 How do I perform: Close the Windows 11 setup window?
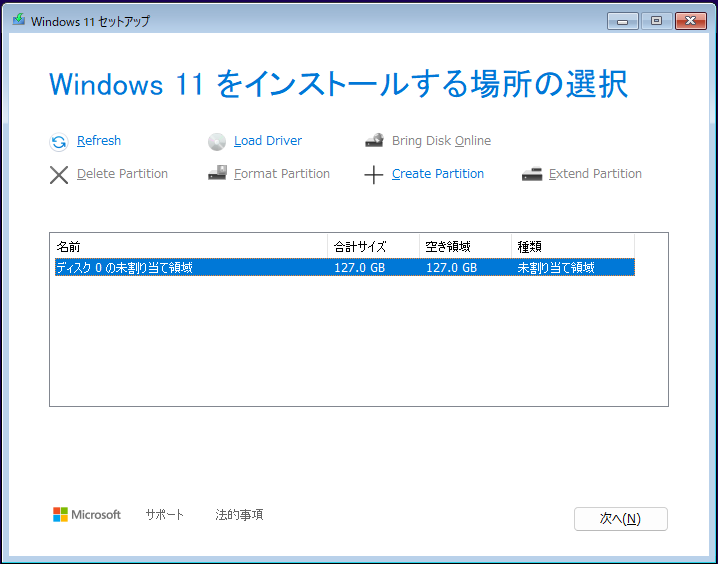pos(691,21)
